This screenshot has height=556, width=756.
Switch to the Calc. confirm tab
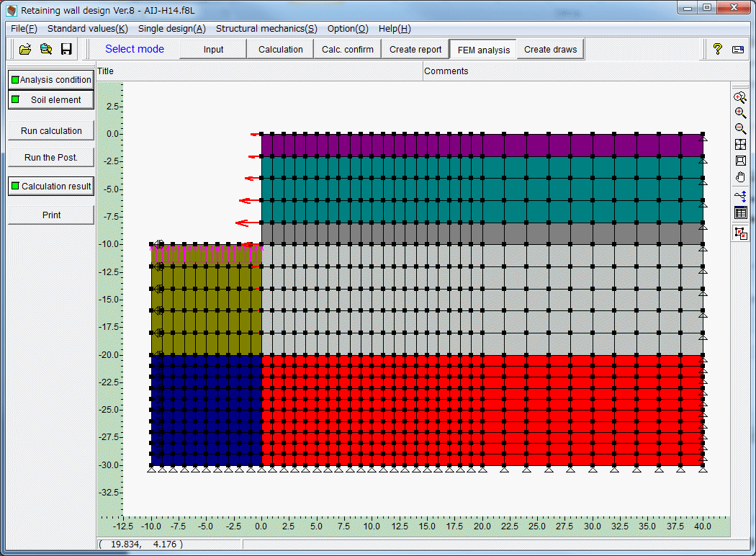tap(348, 49)
